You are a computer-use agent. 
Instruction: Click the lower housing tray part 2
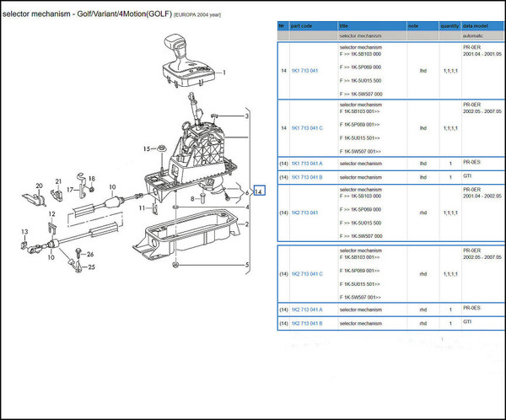coord(194,234)
